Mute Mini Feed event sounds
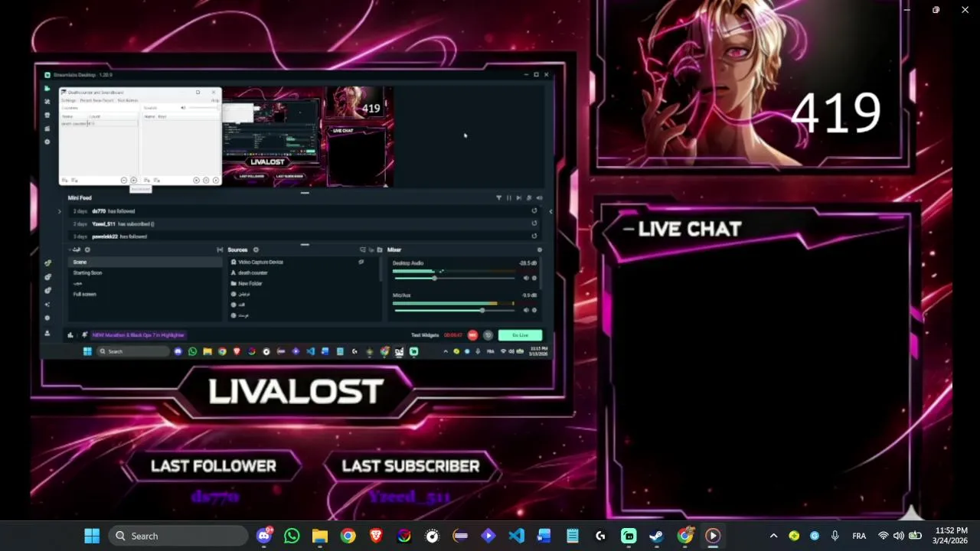This screenshot has width=980, height=551. [539, 198]
